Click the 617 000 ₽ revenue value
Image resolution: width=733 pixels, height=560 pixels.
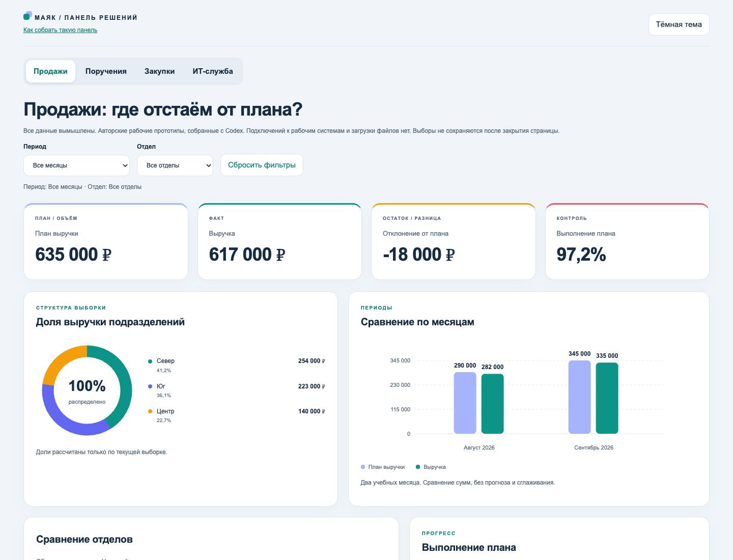[247, 254]
